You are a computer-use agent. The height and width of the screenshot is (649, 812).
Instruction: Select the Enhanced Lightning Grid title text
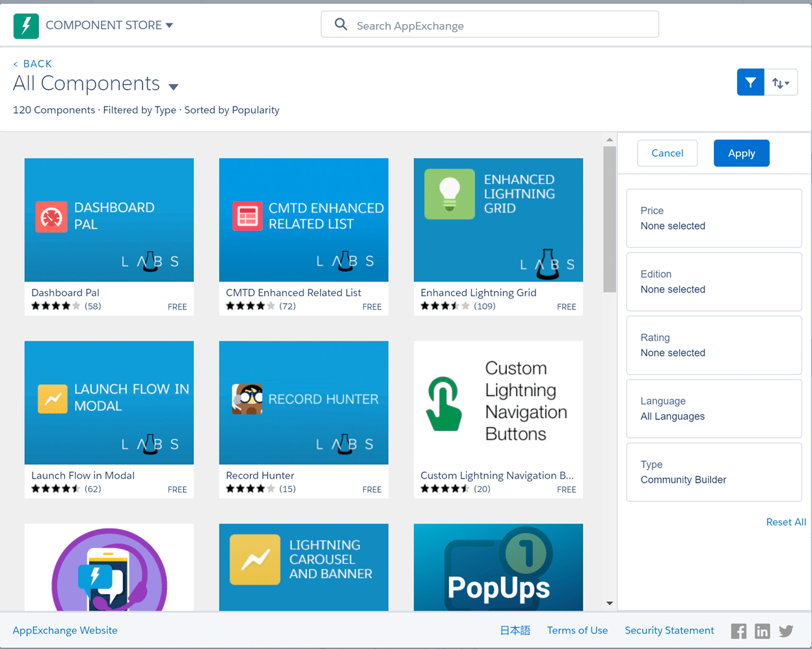478,293
